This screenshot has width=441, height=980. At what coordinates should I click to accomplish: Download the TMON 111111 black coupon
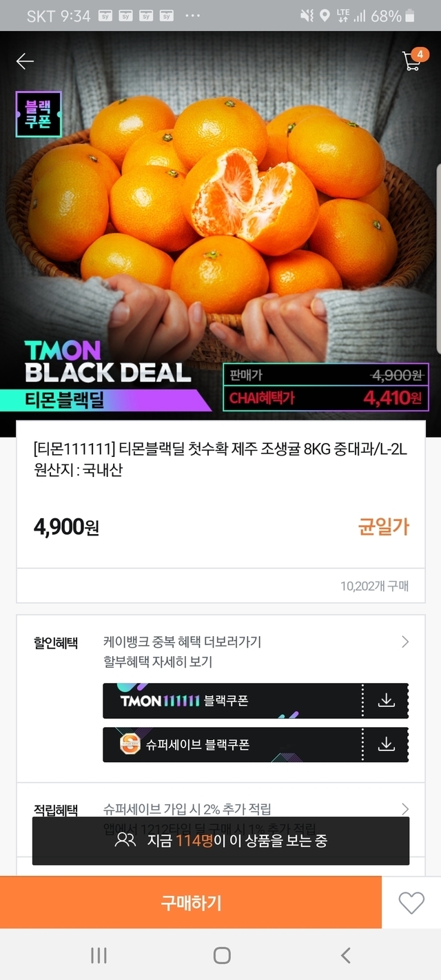pos(387,701)
